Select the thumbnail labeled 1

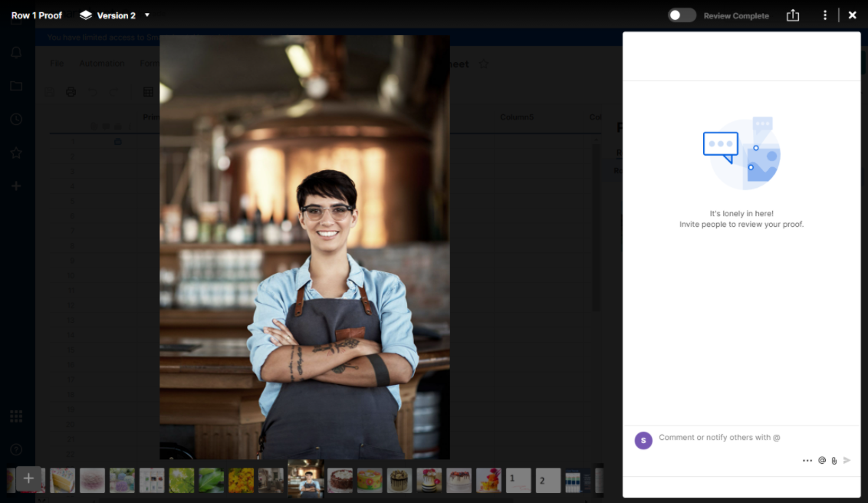point(518,481)
